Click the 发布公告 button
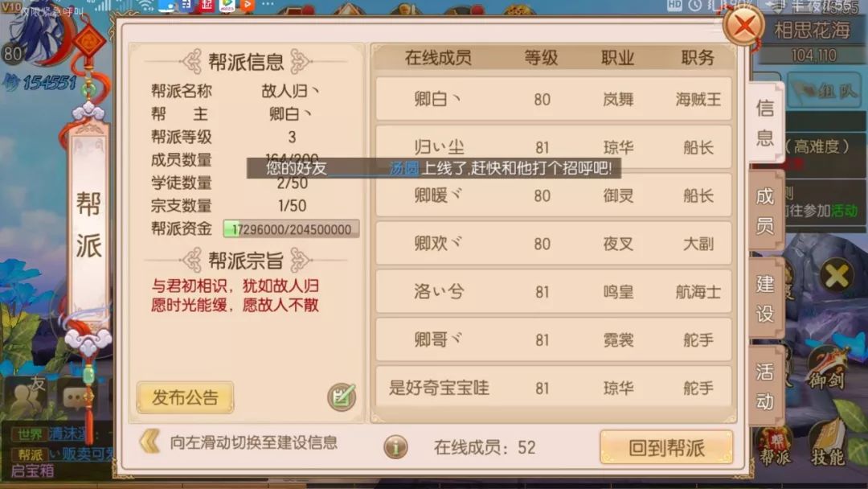Image resolution: width=868 pixels, height=489 pixels. coord(185,397)
